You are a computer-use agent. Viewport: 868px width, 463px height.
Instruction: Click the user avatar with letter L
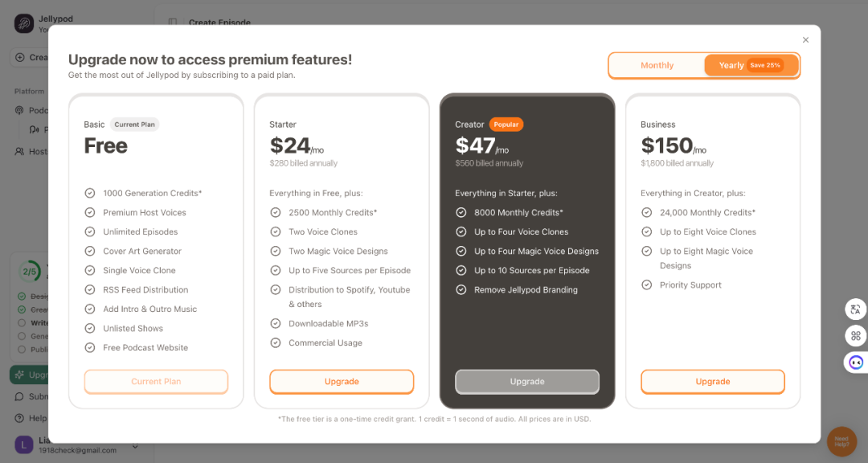click(24, 445)
